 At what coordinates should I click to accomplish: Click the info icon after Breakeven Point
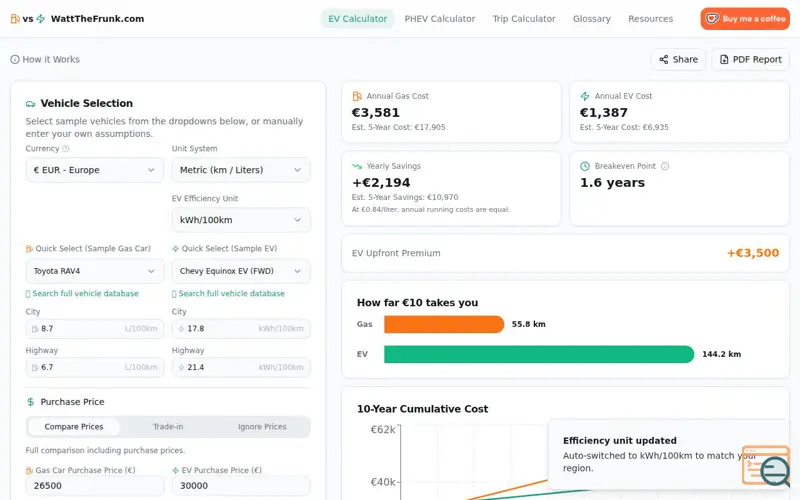665,166
